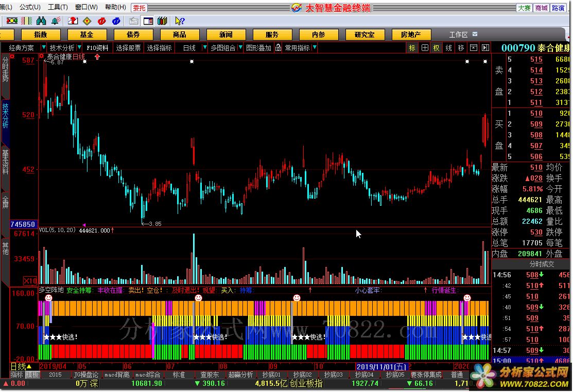Click the 745850 value box on left axis
This screenshot has height=392, width=573.
pyautogui.click(x=23, y=224)
